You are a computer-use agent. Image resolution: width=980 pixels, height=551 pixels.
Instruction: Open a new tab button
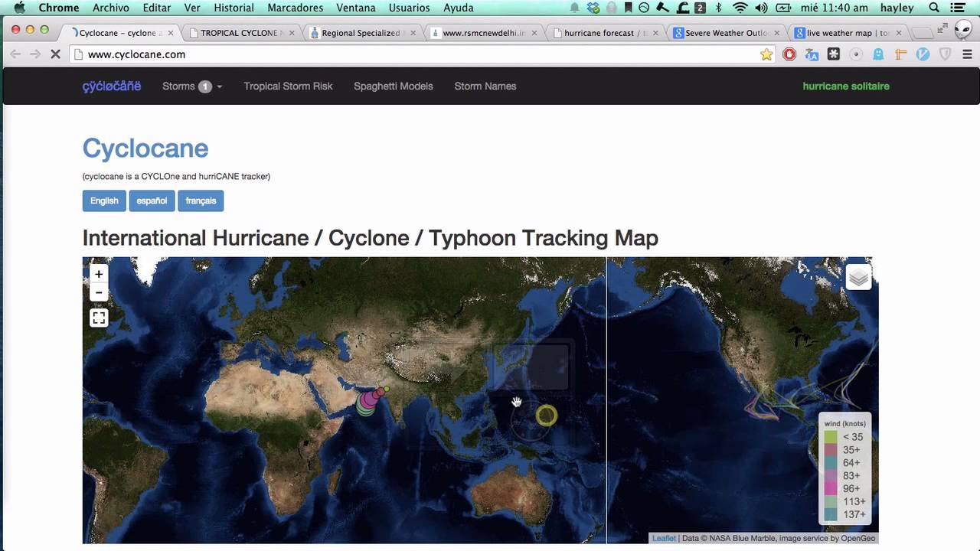(x=923, y=33)
